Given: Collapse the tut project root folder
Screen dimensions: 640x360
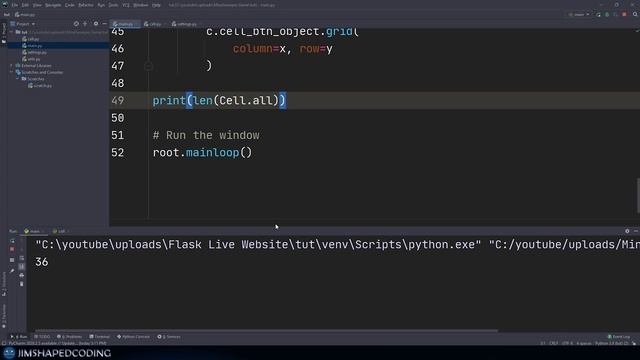Looking at the screenshot, I should tap(11, 32).
